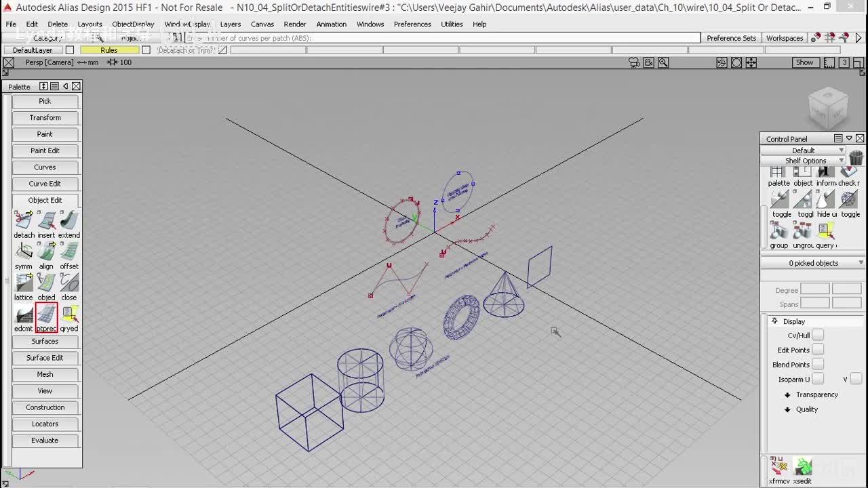Toggle the DefaultLayer visibility checkbox
The width and height of the screenshot is (868, 488).
(69, 50)
